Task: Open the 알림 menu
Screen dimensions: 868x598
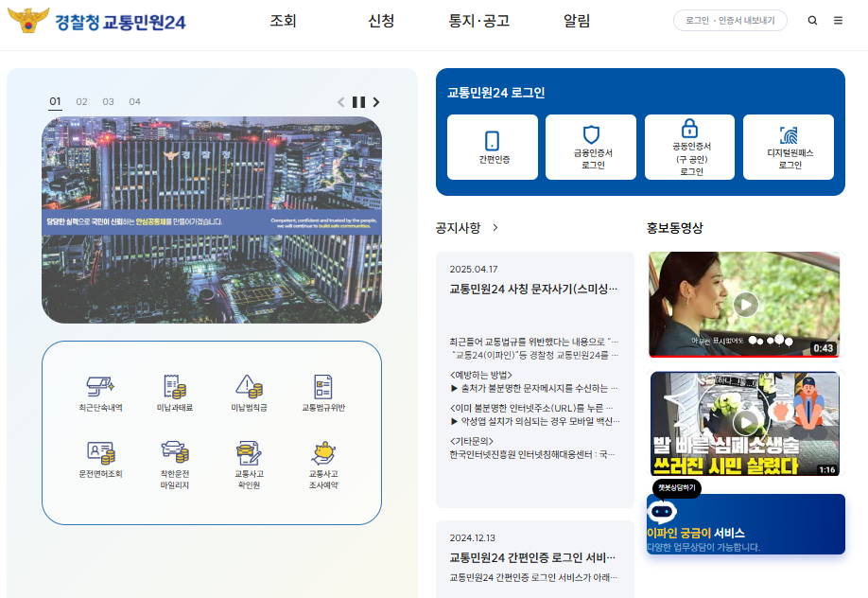Action: click(x=577, y=21)
